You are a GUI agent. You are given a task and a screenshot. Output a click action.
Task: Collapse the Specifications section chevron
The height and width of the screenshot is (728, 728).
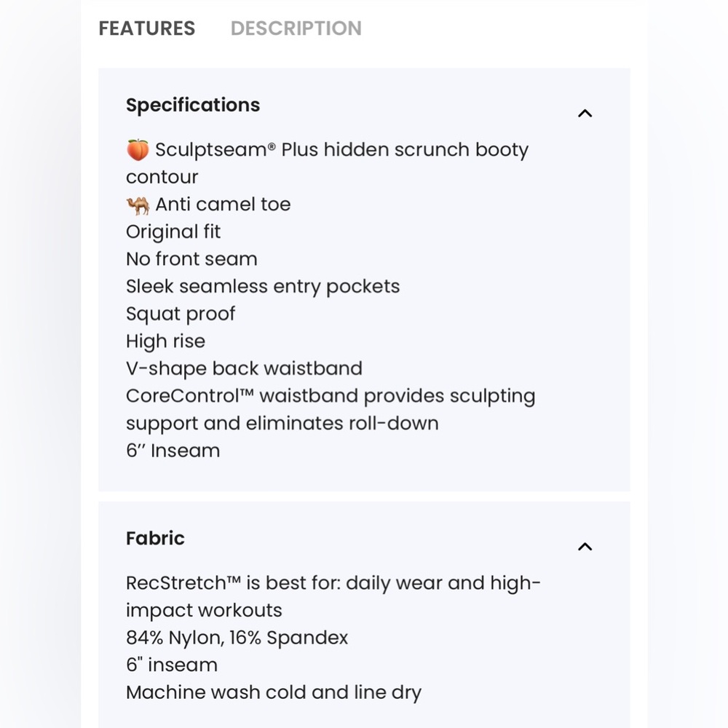point(585,114)
